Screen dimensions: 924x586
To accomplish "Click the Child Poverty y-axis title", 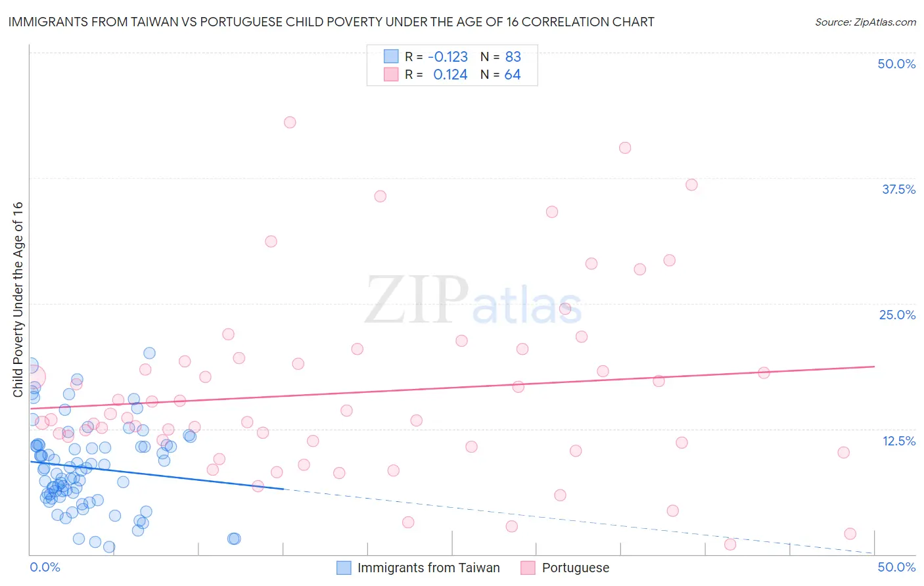I will pyautogui.click(x=18, y=299).
